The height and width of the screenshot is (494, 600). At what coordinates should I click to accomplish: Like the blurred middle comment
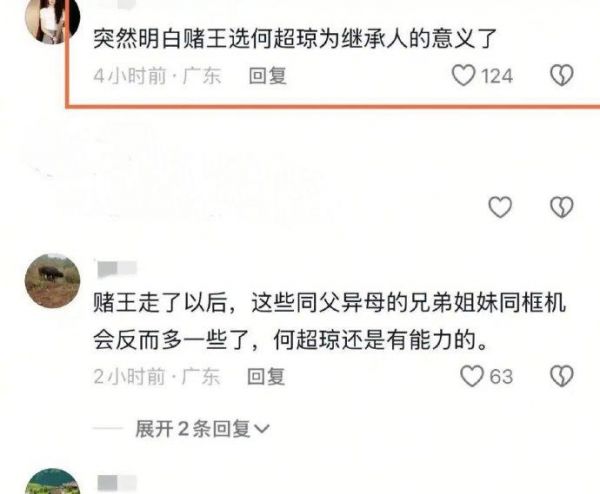pyautogui.click(x=500, y=207)
